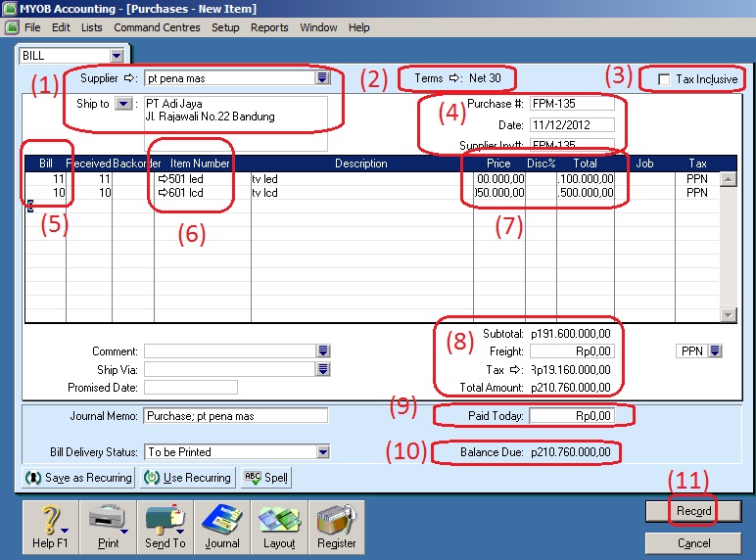The height and width of the screenshot is (560, 756).
Task: Open the Layout icon
Action: point(279,528)
